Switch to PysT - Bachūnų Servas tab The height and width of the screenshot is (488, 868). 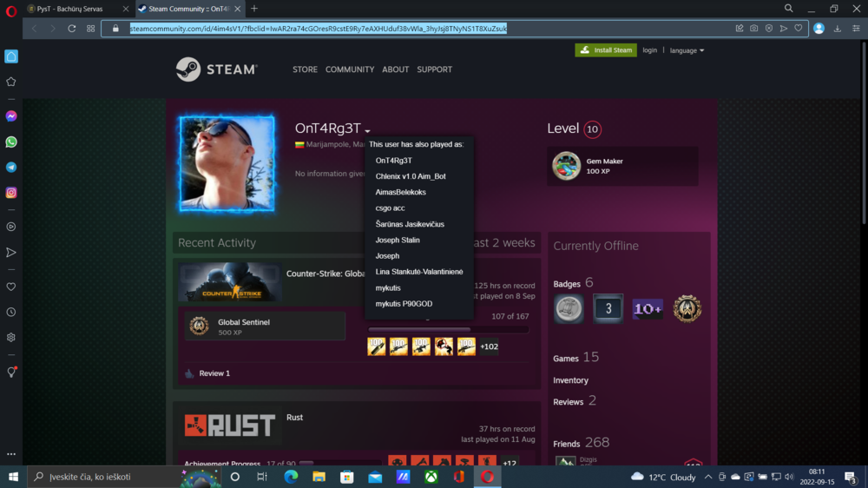pos(69,9)
